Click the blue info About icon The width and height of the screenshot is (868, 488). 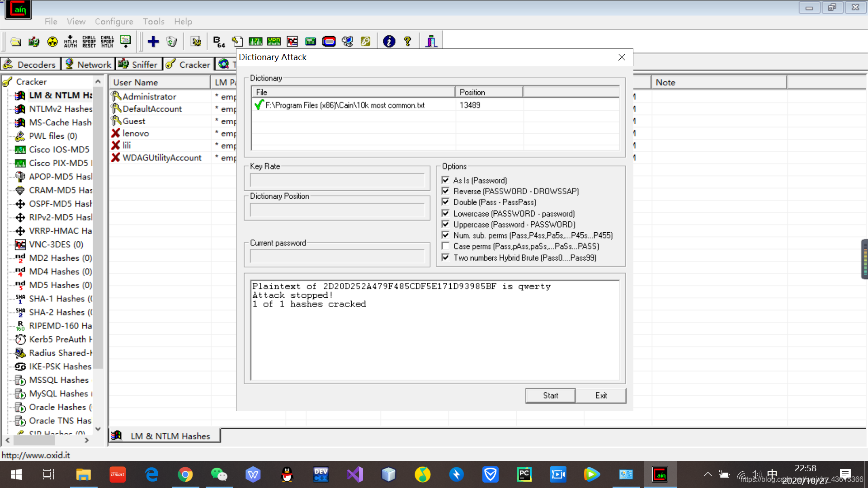(389, 42)
